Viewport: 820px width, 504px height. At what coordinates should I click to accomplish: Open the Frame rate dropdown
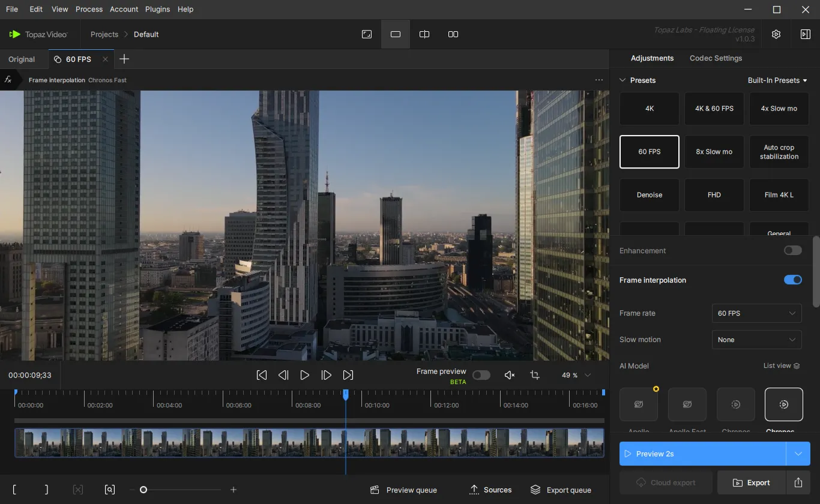click(x=756, y=313)
